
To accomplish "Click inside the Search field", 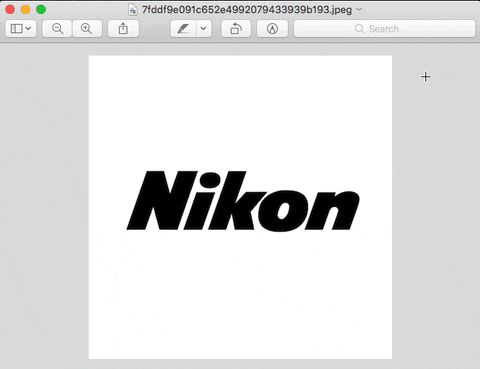I will click(384, 29).
